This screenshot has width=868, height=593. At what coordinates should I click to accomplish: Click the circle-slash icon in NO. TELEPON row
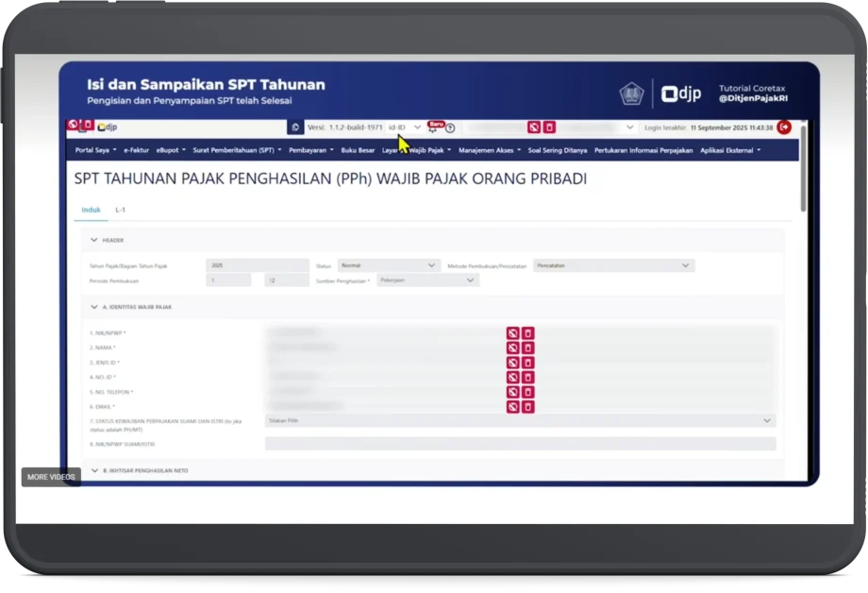(x=512, y=392)
